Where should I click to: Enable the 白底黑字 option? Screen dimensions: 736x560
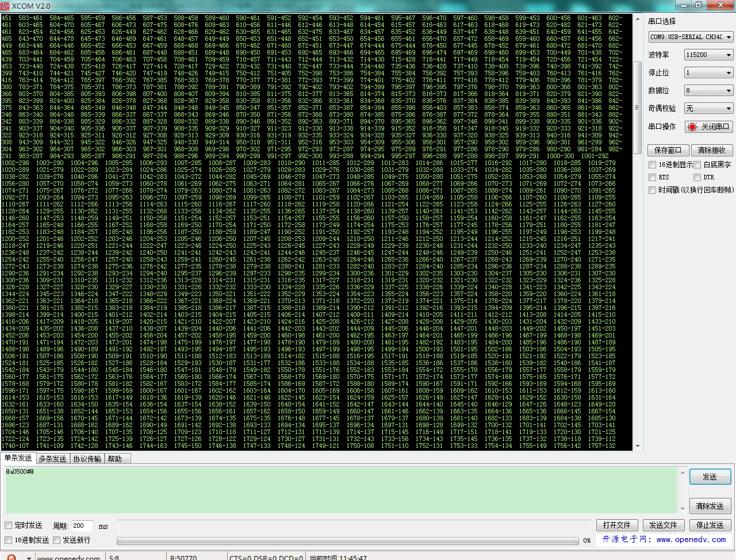tap(697, 164)
